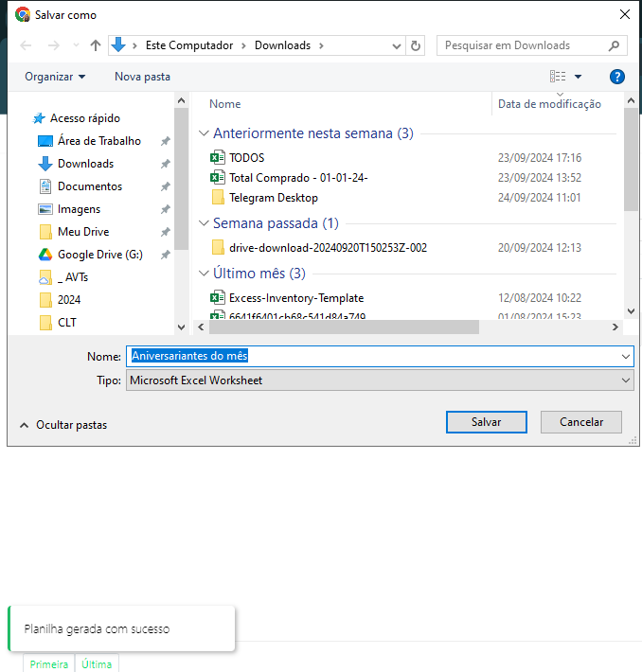Open the TODOS Excel file icon
Screen dimensions: 642x672
(218, 158)
